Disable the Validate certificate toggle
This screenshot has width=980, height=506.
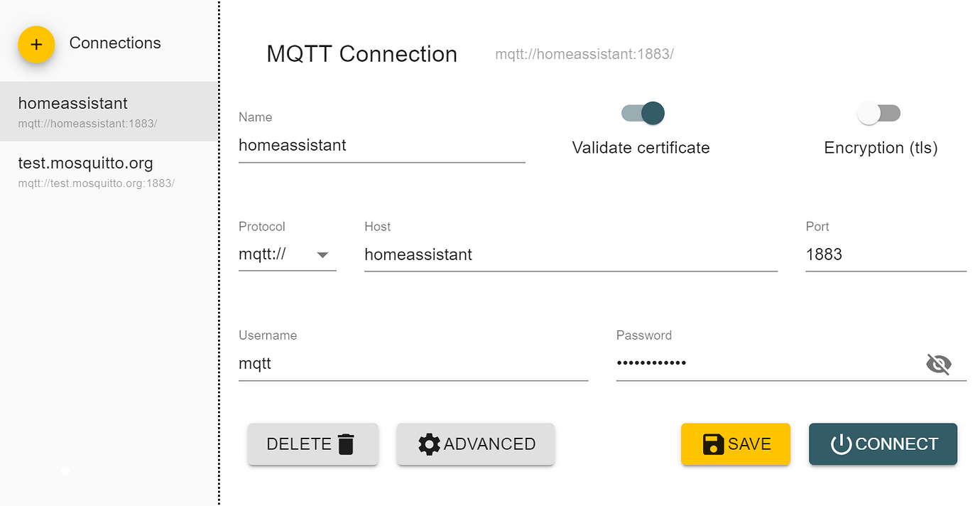point(641,113)
